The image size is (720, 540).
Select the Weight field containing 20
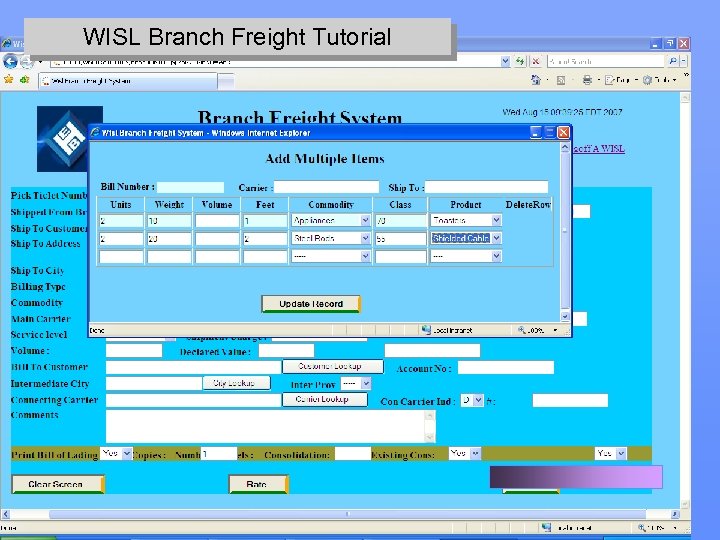(x=169, y=239)
